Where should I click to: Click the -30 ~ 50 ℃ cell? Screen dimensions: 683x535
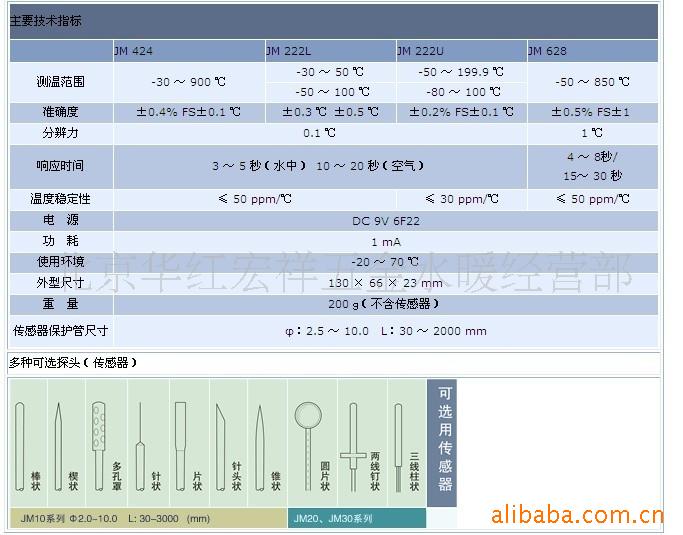(331, 72)
